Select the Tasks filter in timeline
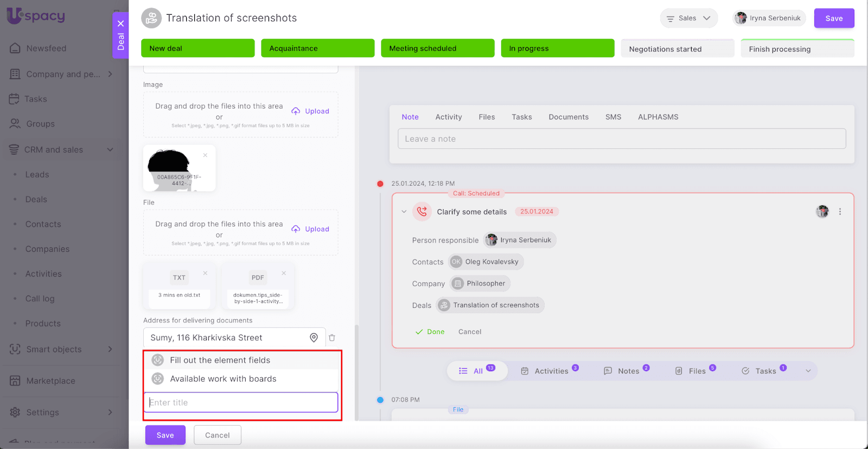Viewport: 868px width, 449px height. click(x=764, y=371)
